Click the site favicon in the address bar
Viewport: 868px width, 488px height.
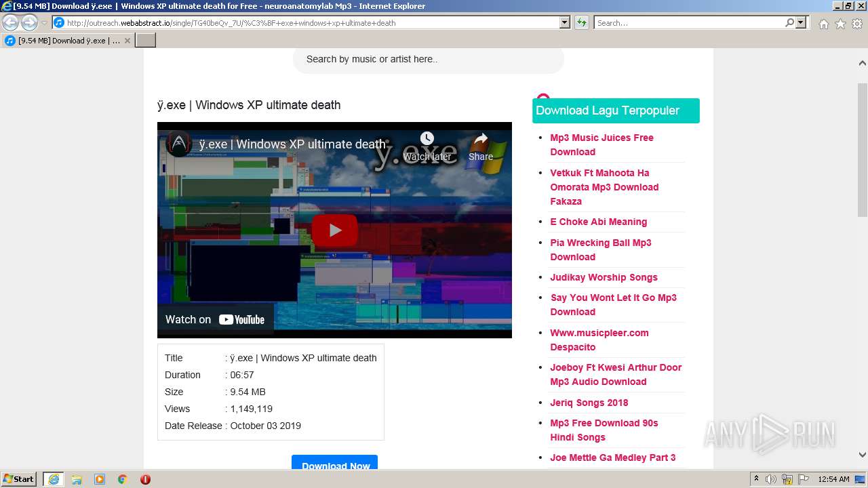click(x=59, y=22)
